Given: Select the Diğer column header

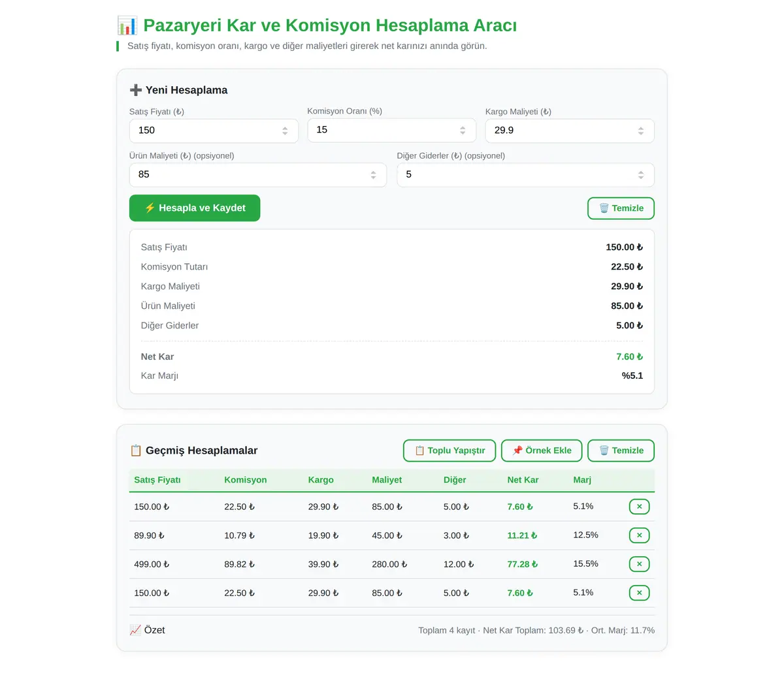Looking at the screenshot, I should click(455, 480).
